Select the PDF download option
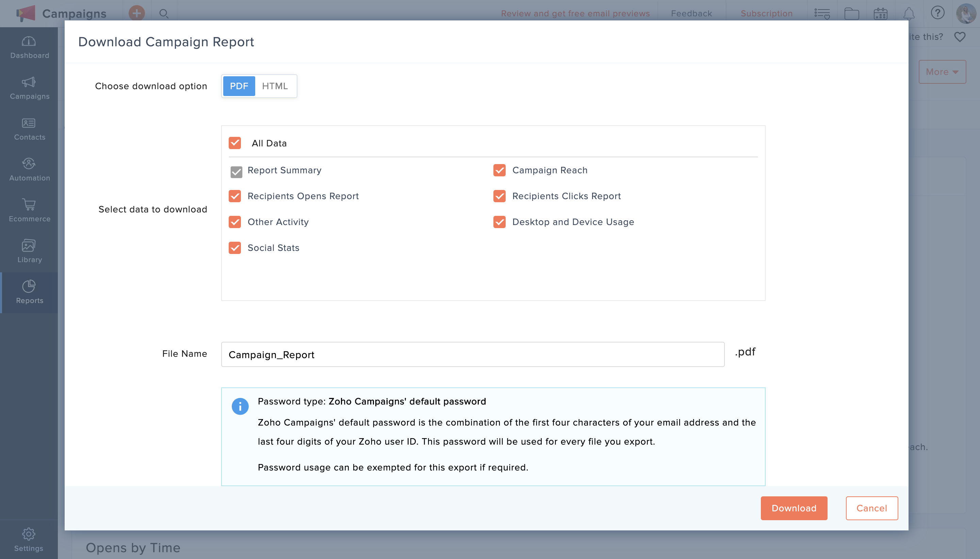The width and height of the screenshot is (980, 559). pyautogui.click(x=239, y=86)
